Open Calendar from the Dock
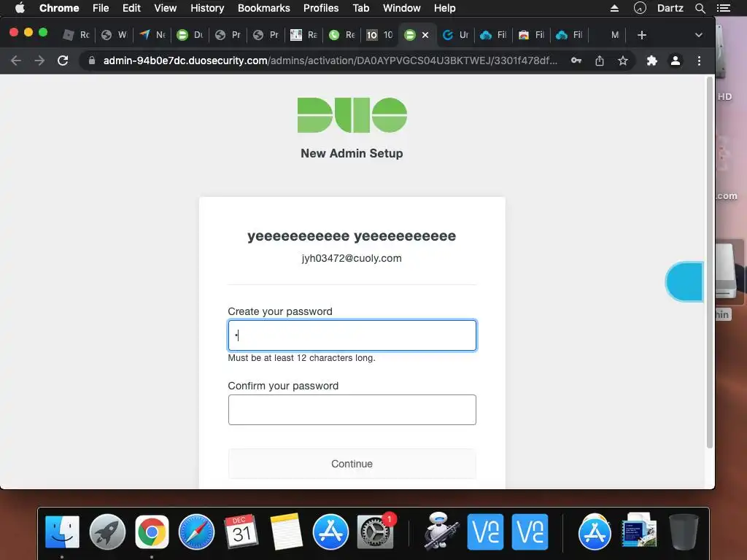747x560 pixels. (241, 532)
